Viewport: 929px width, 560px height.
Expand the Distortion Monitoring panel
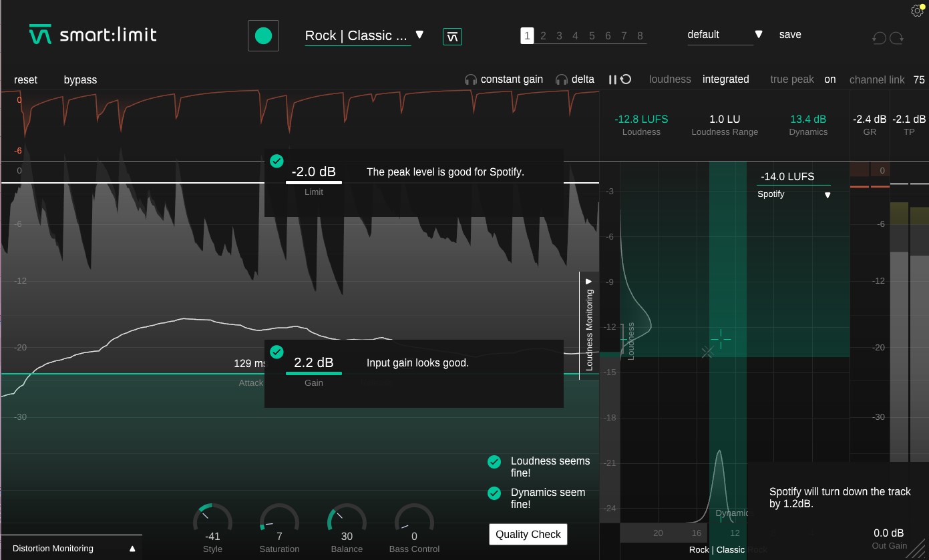click(72, 548)
